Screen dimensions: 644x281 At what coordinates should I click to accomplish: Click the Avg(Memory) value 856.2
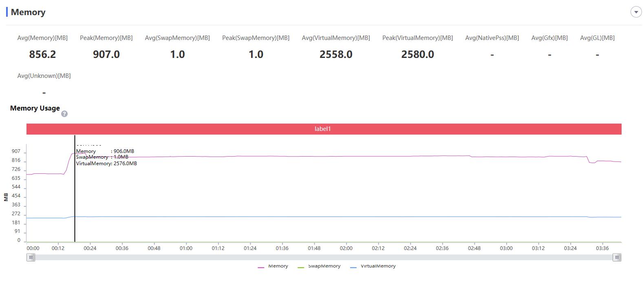[42, 54]
